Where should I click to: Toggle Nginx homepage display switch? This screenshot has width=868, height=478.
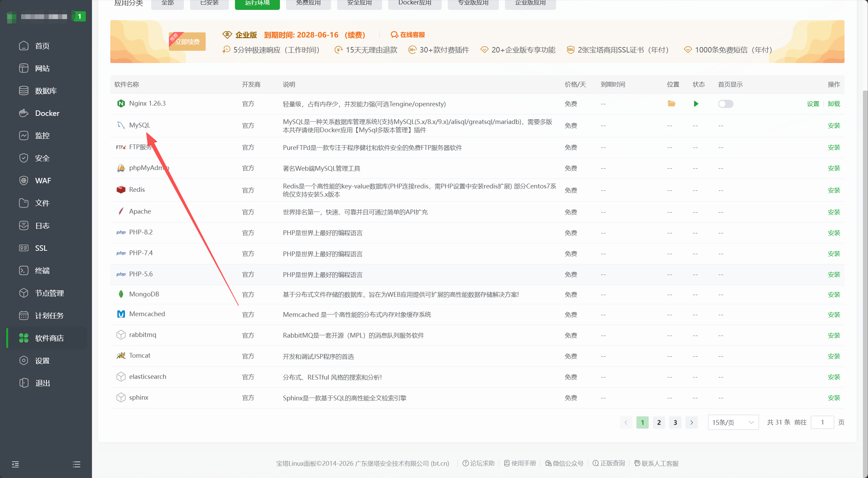[x=726, y=104]
